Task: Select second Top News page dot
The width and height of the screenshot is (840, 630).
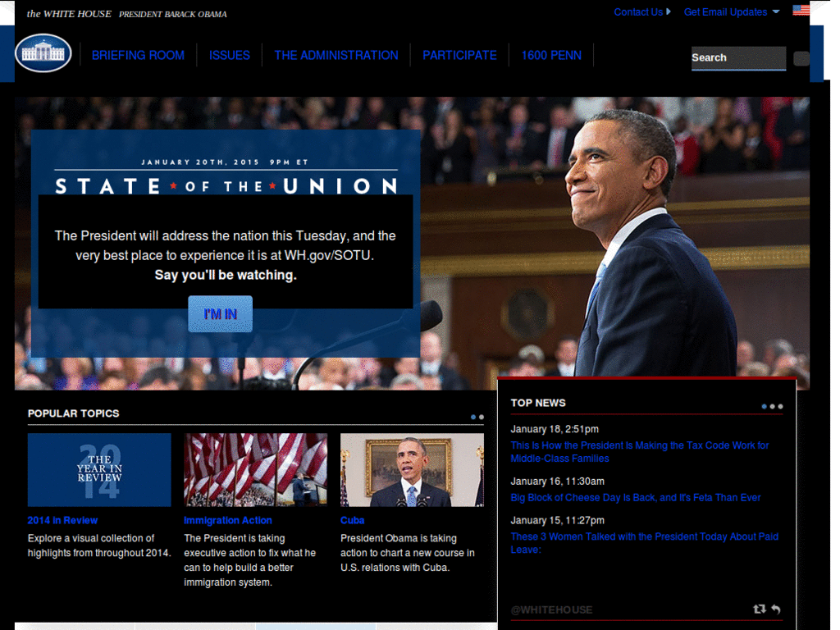Action: point(772,407)
